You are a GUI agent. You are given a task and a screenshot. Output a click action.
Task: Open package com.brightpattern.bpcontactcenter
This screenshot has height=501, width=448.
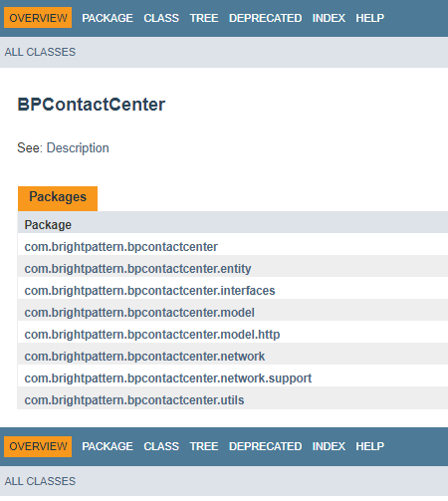pyautogui.click(x=121, y=247)
